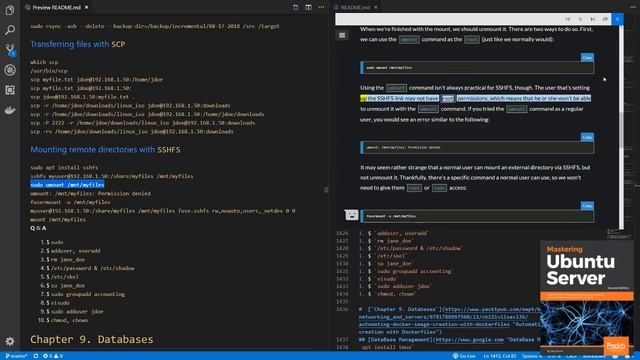
Task: Copy the 'umount: Permission denied' code block
Action: [587, 137]
